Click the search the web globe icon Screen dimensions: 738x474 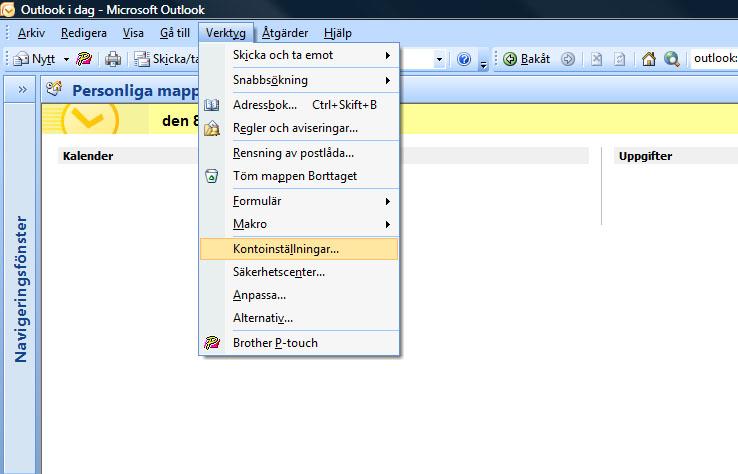672,59
